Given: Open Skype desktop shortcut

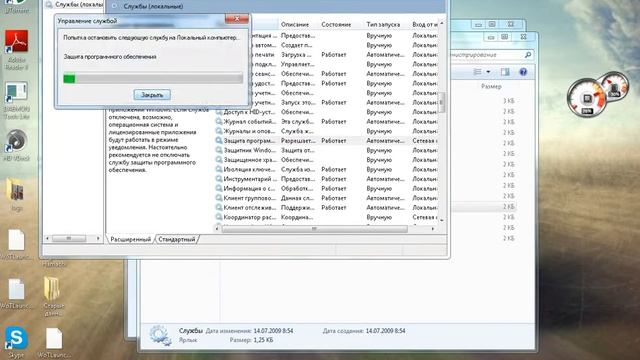Looking at the screenshot, I should point(16,342).
